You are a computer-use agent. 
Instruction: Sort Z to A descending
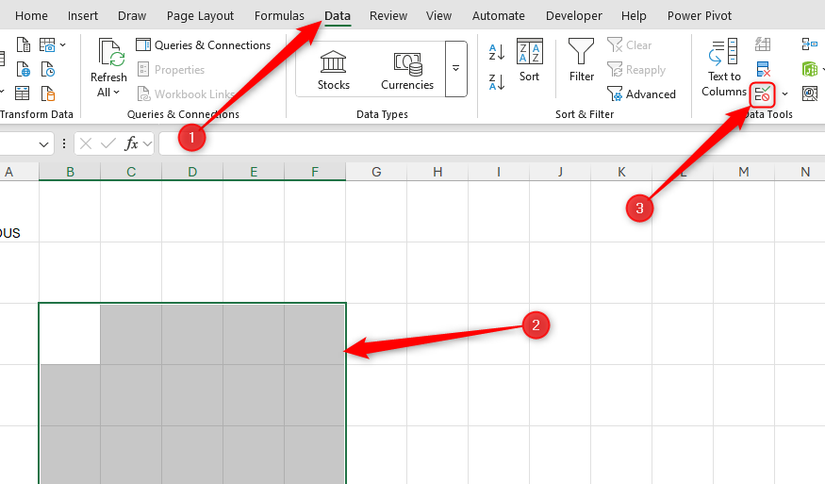tap(496, 82)
